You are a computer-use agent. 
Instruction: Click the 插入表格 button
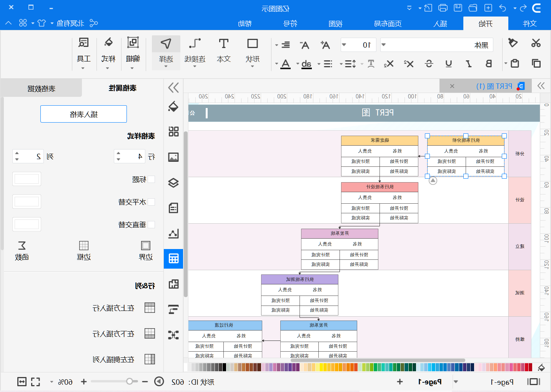point(83,114)
